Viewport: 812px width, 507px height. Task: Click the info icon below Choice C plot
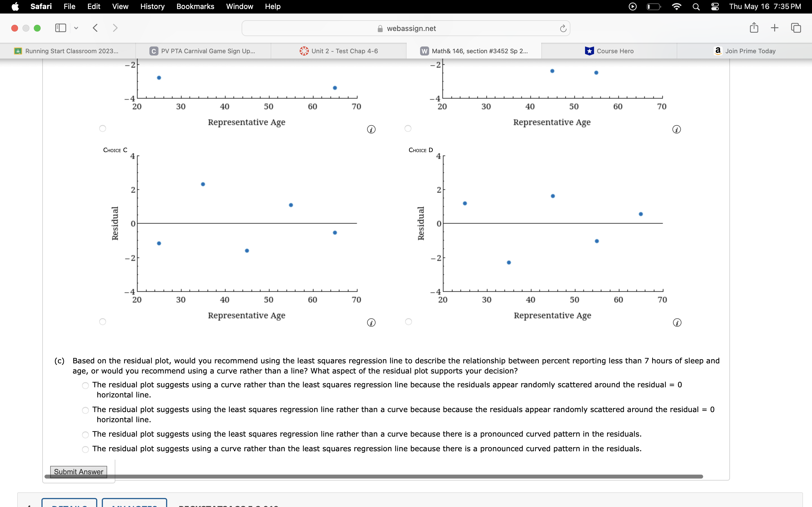371,323
